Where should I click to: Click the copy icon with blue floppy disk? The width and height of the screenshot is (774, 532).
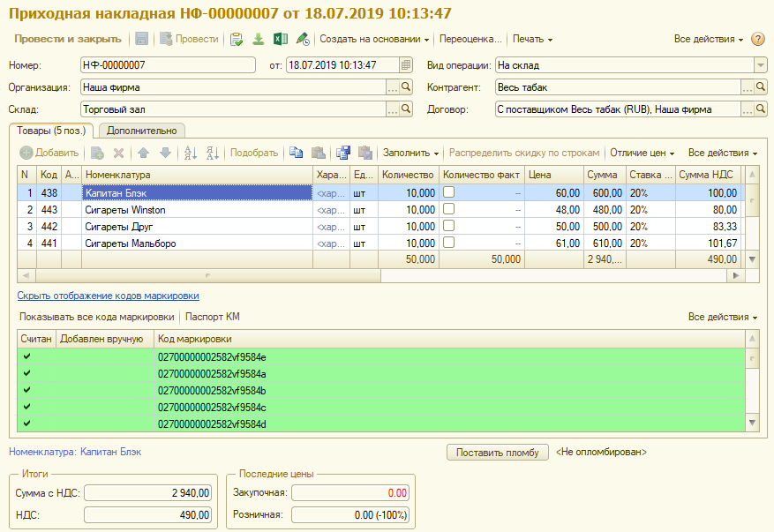(x=343, y=153)
